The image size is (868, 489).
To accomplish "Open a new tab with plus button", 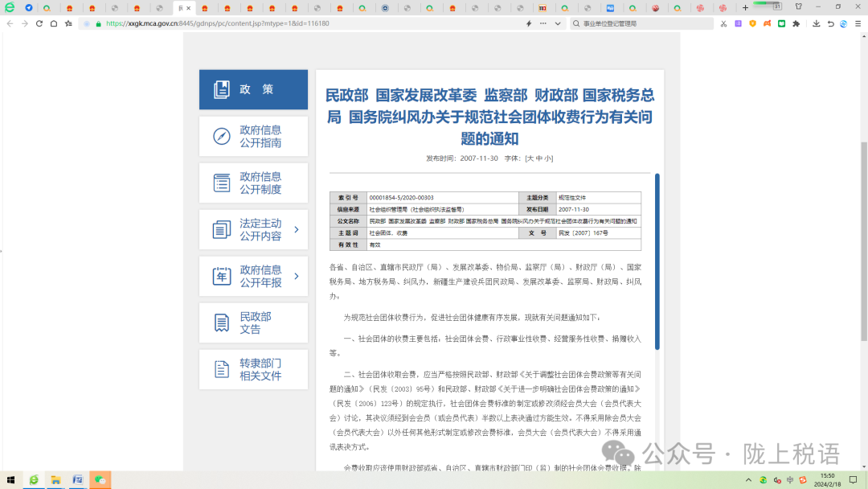I will click(x=745, y=8).
